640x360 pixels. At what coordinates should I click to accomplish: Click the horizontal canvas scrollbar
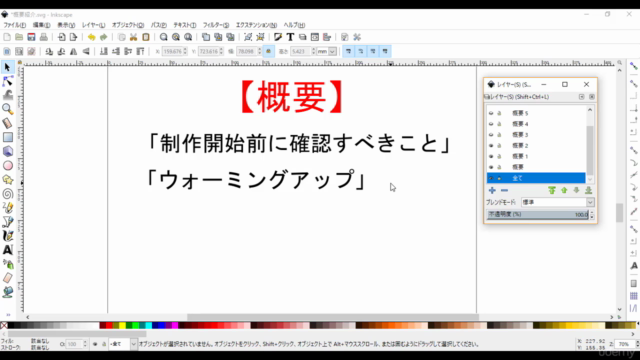(333, 317)
